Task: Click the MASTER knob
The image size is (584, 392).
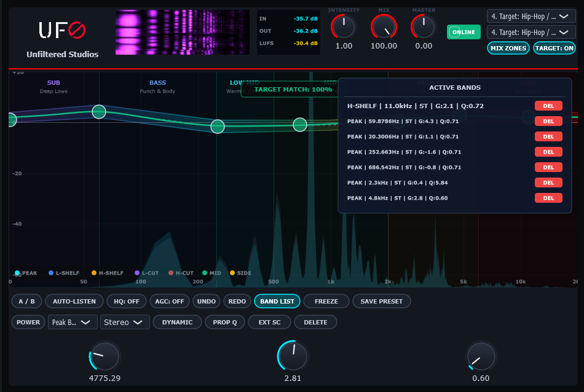Action: point(424,27)
